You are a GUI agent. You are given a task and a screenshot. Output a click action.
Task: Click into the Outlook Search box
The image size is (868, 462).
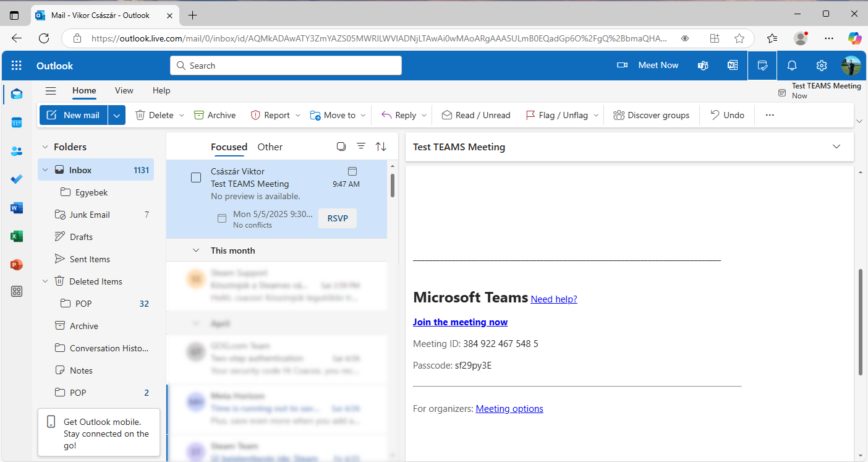coord(286,66)
